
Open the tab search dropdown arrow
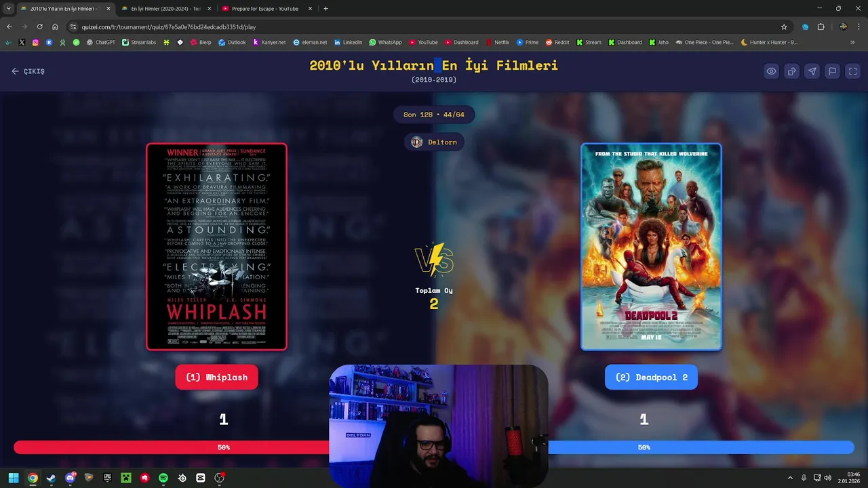coord(8,9)
